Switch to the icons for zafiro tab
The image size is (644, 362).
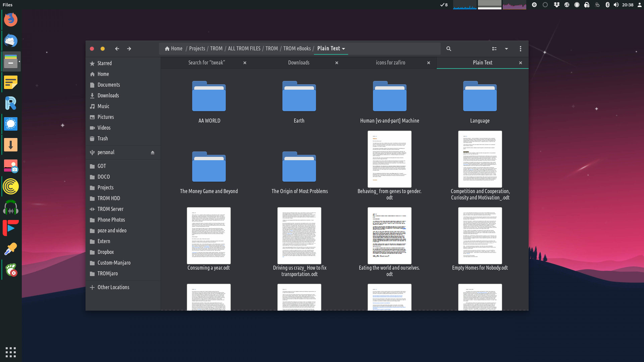click(x=390, y=63)
